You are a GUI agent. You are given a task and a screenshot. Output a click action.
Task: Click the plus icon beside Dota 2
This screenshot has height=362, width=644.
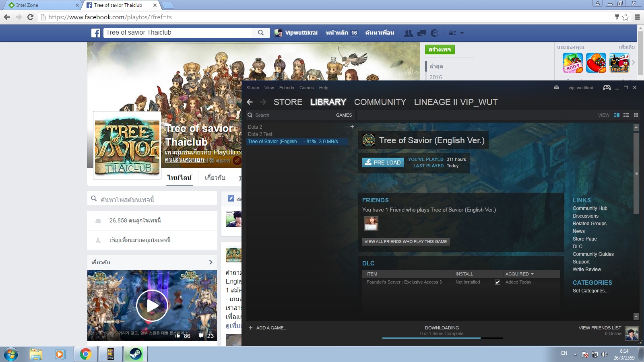tap(352, 127)
